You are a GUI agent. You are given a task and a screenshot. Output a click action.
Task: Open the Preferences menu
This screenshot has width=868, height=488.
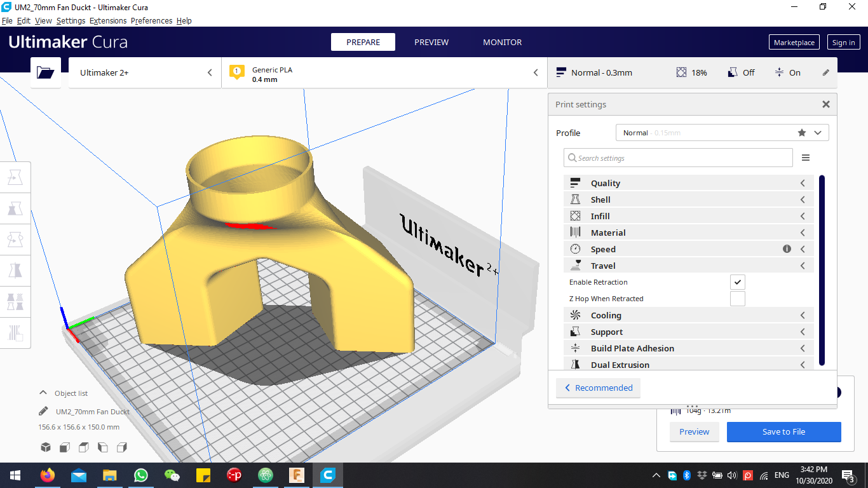click(151, 20)
